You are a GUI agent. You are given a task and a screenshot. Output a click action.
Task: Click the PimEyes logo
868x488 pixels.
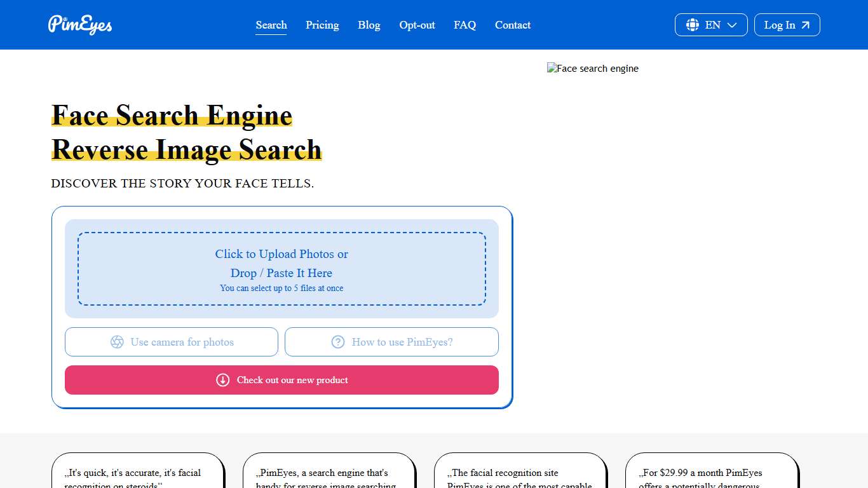coord(79,25)
